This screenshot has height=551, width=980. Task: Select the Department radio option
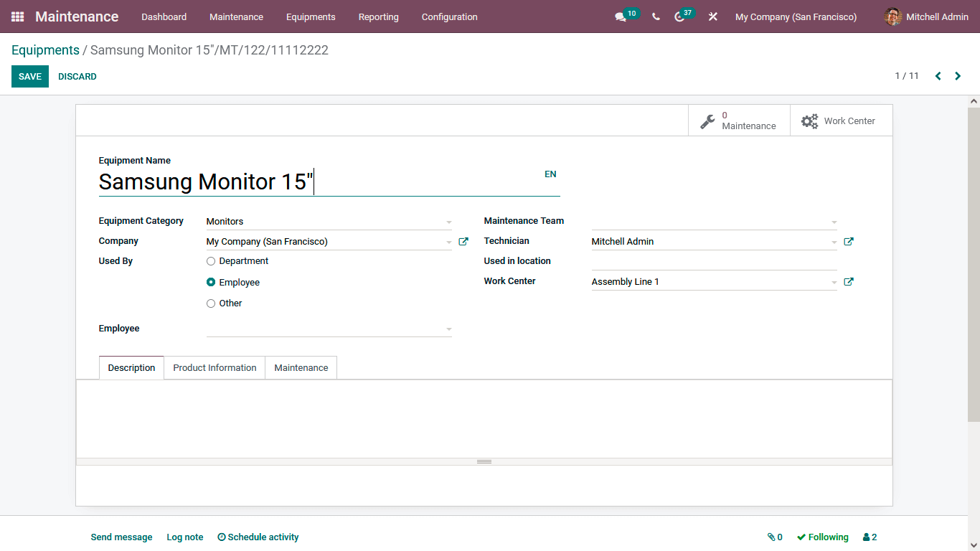click(x=211, y=261)
